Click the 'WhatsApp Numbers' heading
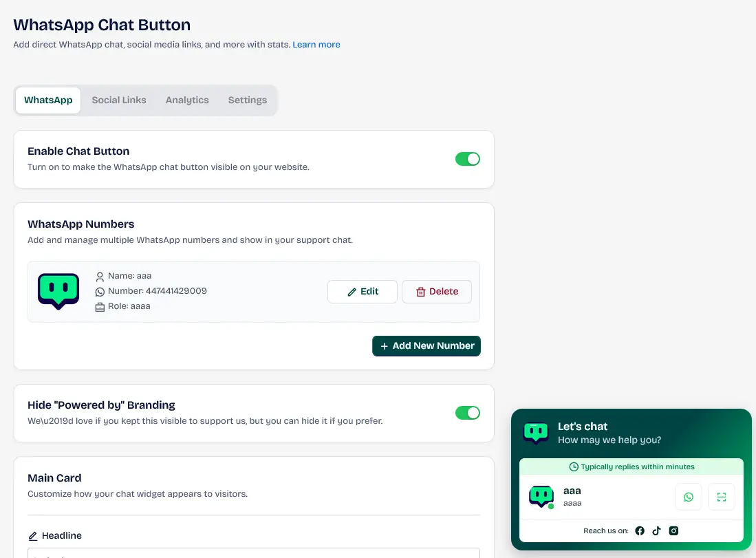The image size is (756, 558). pos(81,224)
